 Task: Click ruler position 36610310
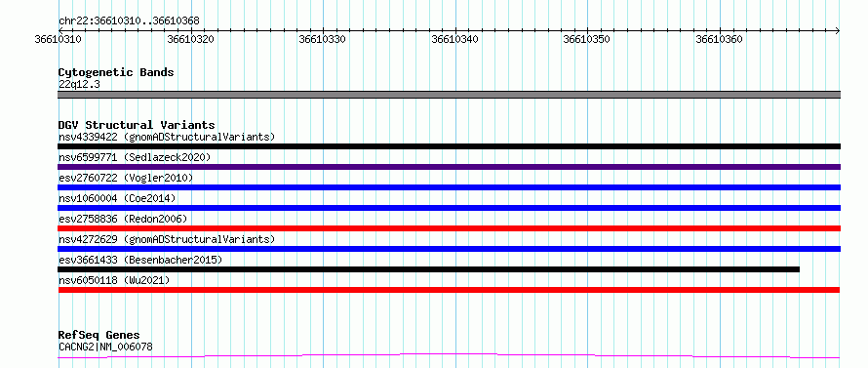(59, 40)
